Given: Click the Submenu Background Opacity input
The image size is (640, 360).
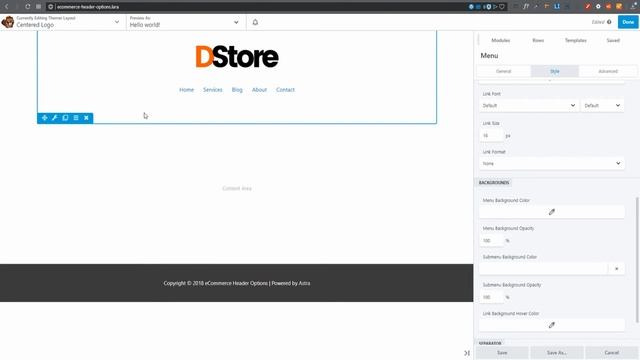Looking at the screenshot, I should tap(491, 297).
